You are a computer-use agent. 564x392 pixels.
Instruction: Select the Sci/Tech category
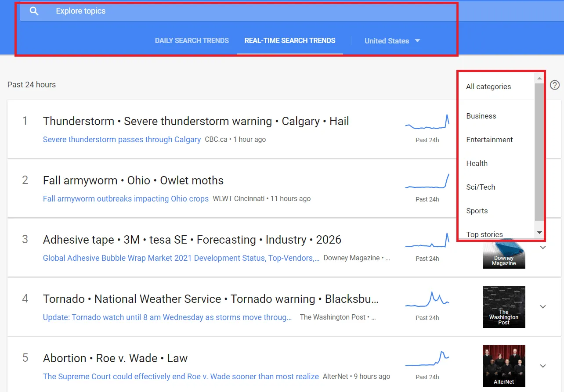(481, 187)
